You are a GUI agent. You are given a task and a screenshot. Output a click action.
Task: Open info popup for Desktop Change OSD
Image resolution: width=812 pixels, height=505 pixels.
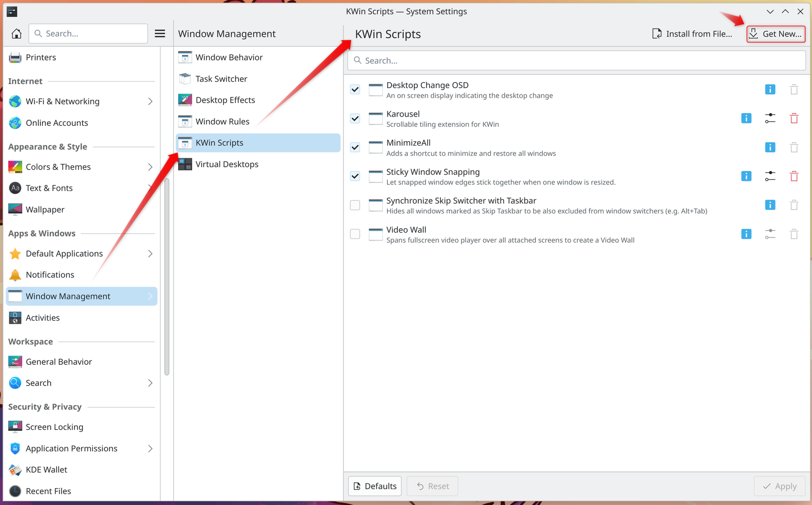pos(770,89)
